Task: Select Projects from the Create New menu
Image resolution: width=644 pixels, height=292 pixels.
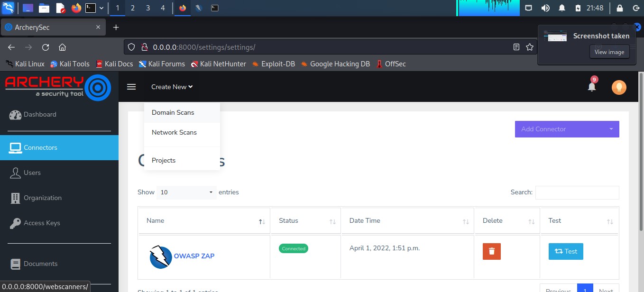Action: pos(164,160)
